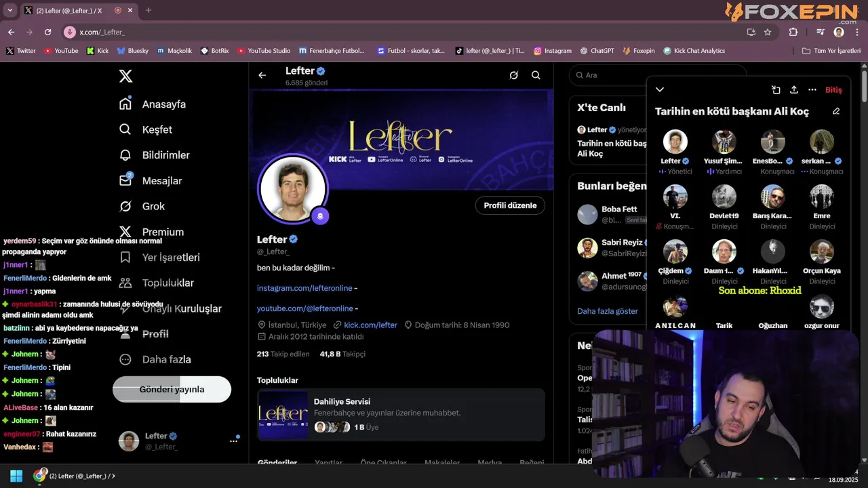The height and width of the screenshot is (488, 868).
Task: Open Grok from the sidebar
Action: (142, 206)
